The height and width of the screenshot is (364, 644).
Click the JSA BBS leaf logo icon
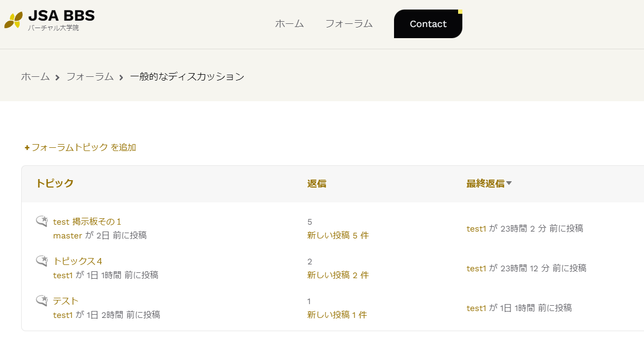coord(12,21)
